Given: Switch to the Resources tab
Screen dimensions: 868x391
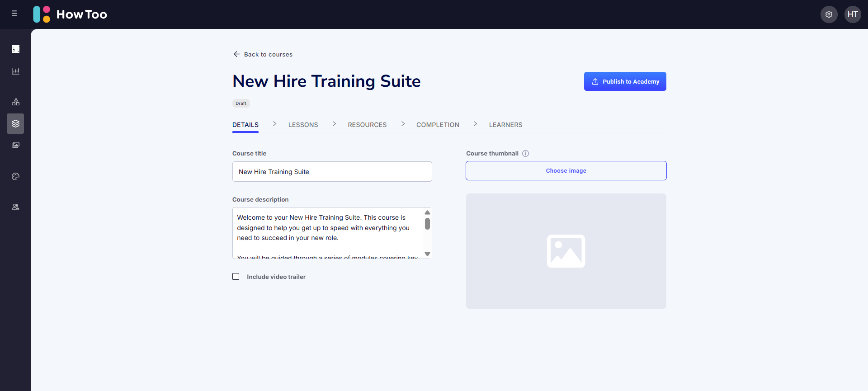Looking at the screenshot, I should click(x=367, y=125).
